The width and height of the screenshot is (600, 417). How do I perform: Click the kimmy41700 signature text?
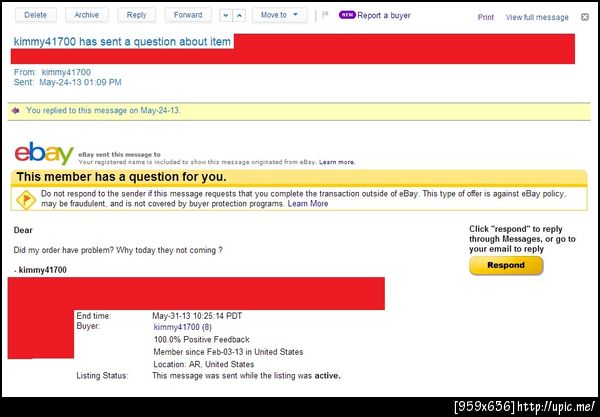(x=40, y=270)
